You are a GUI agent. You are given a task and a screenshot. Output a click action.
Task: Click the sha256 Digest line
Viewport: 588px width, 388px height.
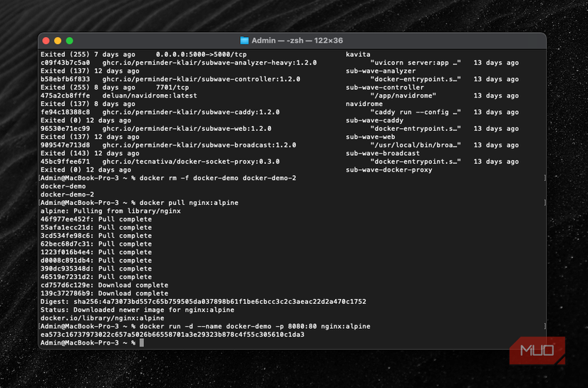(203, 301)
